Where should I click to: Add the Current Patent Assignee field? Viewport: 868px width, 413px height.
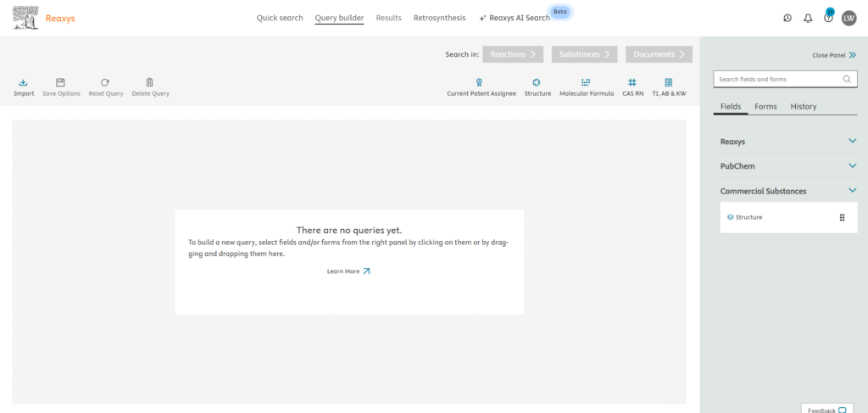481,83
